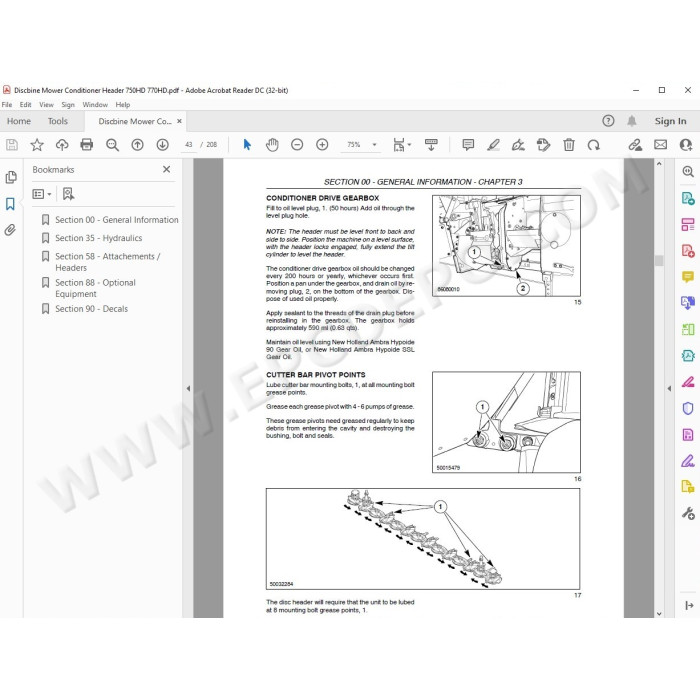Select the Highlight text tool
Viewport: 700px width, 700px height.
coord(493,145)
